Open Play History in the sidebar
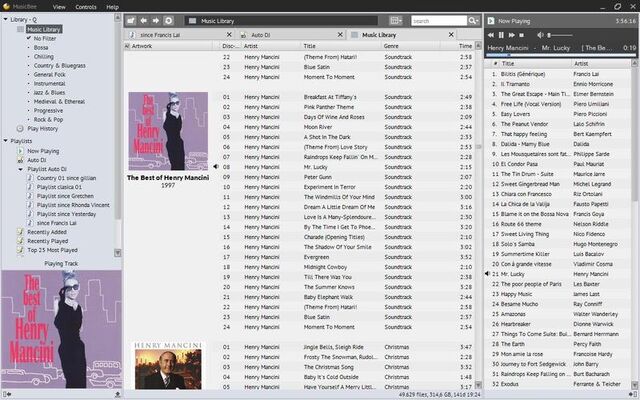 (42, 129)
